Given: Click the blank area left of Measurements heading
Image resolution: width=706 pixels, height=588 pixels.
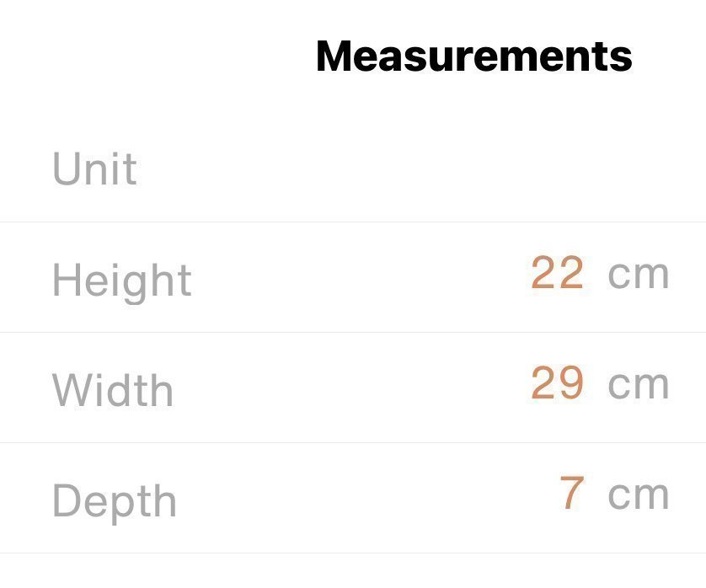Looking at the screenshot, I should coord(152,56).
